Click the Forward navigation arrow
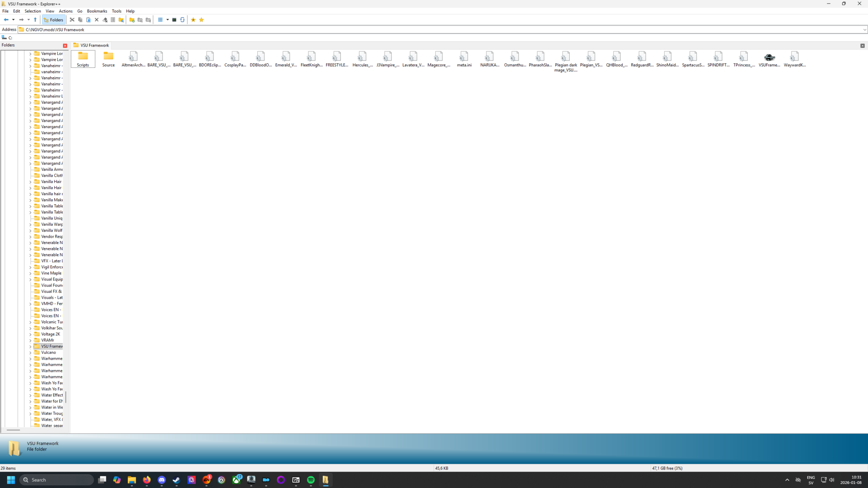 tap(21, 20)
